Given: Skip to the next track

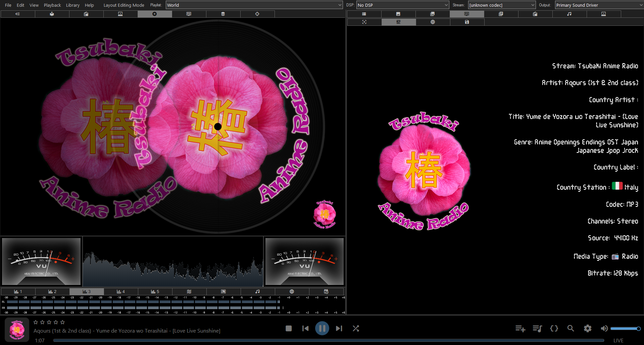Looking at the screenshot, I should pyautogui.click(x=339, y=329).
